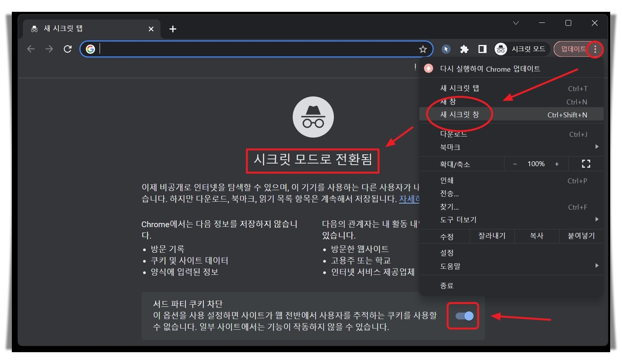The image size is (622, 364).
Task: Minimize the Chrome window
Action: 542,23
